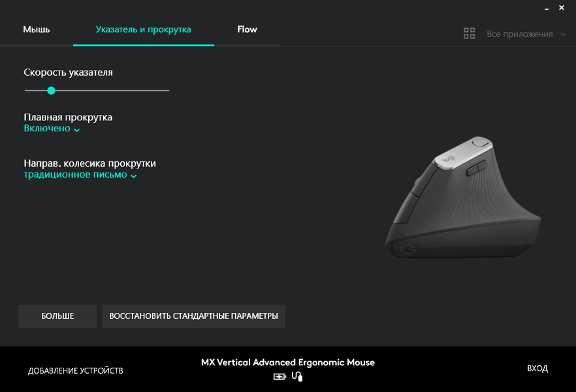This screenshot has width=576, height=392.
Task: Click the ВХОД sign-in link
Action: [x=537, y=368]
